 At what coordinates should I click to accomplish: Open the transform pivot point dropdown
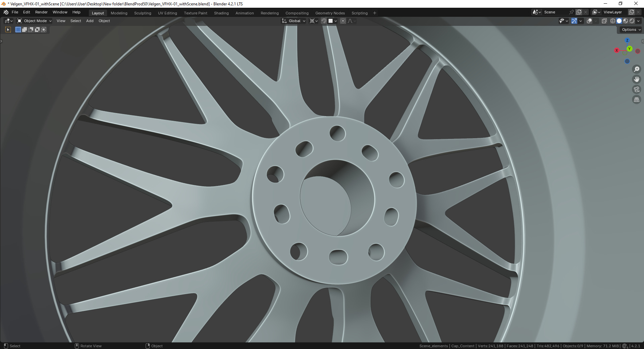tap(313, 21)
